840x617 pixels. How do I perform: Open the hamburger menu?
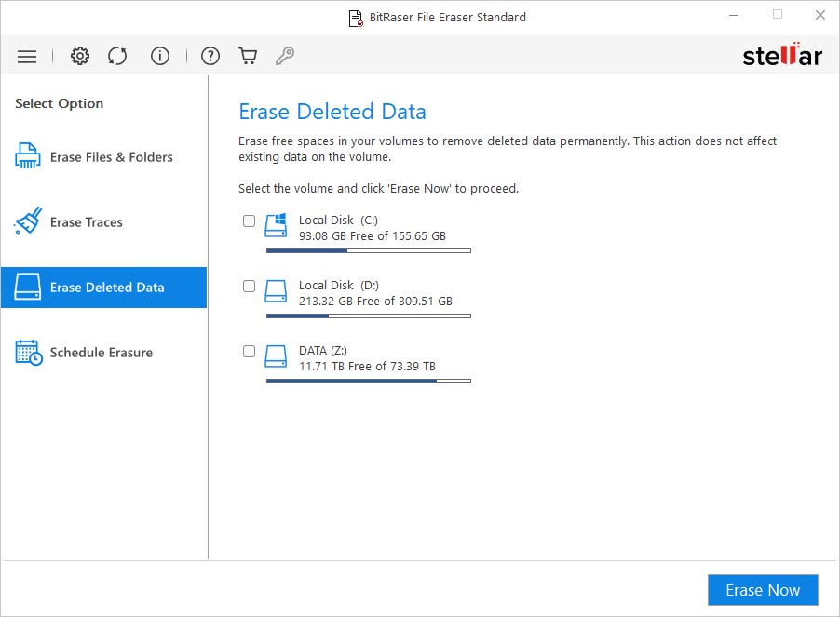27,56
